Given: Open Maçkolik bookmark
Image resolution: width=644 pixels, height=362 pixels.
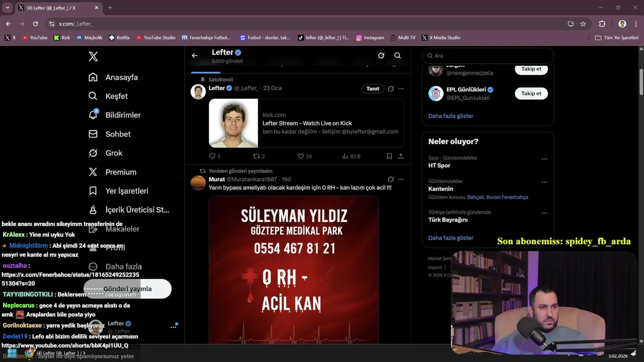Looking at the screenshot, I should click(x=90, y=38).
